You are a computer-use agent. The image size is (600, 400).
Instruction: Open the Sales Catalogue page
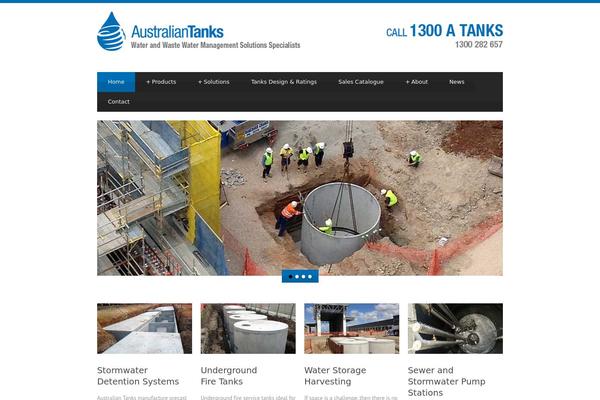(x=361, y=82)
